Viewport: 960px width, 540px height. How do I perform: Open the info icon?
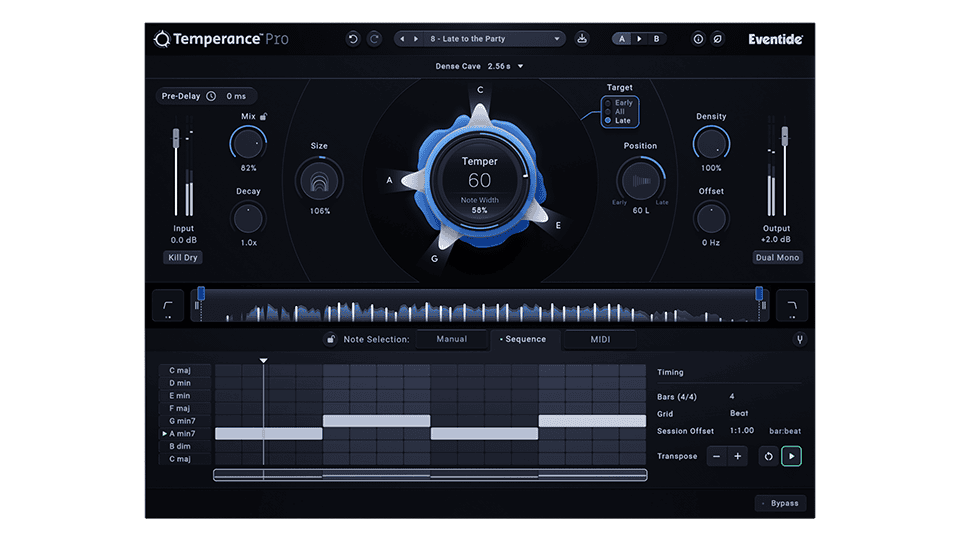click(698, 39)
